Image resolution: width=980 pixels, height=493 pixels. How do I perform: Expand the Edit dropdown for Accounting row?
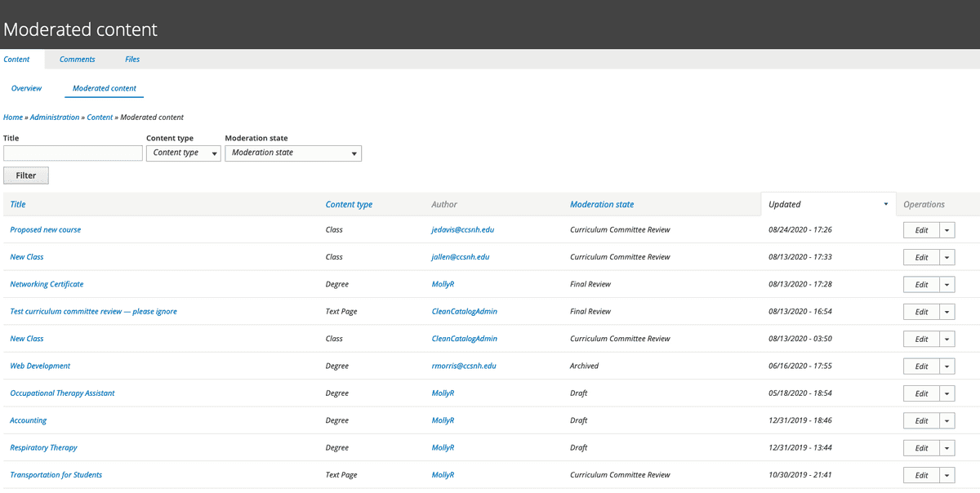(x=947, y=420)
